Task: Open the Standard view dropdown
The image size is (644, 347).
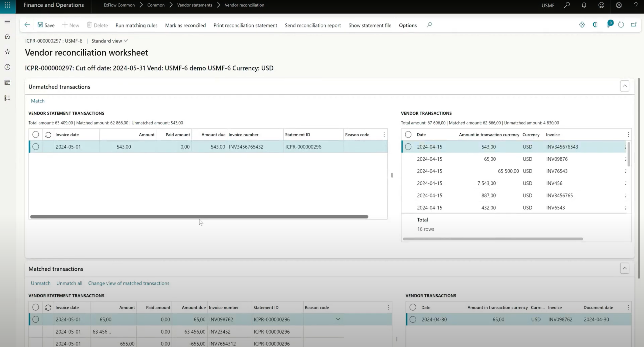Action: click(110, 41)
